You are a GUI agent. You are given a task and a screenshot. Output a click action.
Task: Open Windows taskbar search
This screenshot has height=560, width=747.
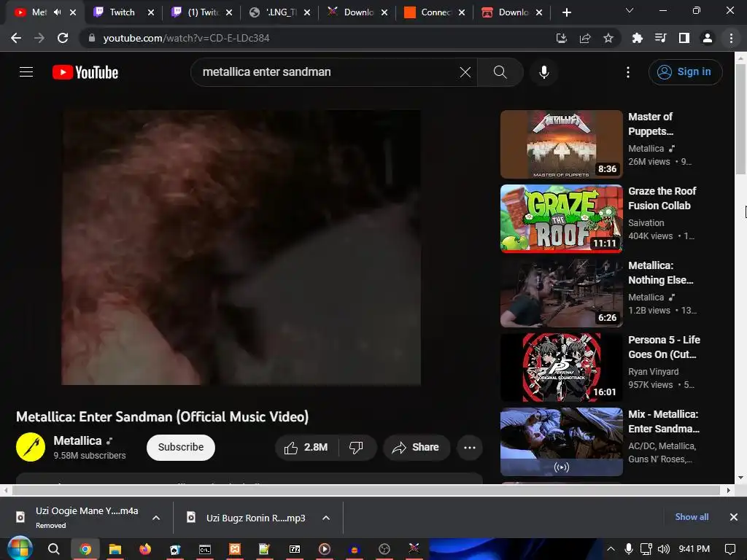(53, 549)
